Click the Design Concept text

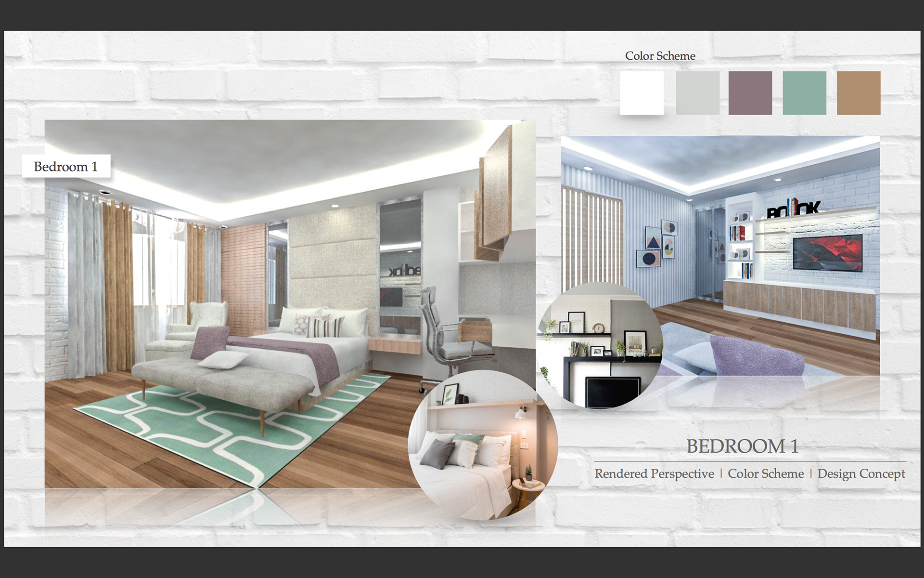coord(861,474)
